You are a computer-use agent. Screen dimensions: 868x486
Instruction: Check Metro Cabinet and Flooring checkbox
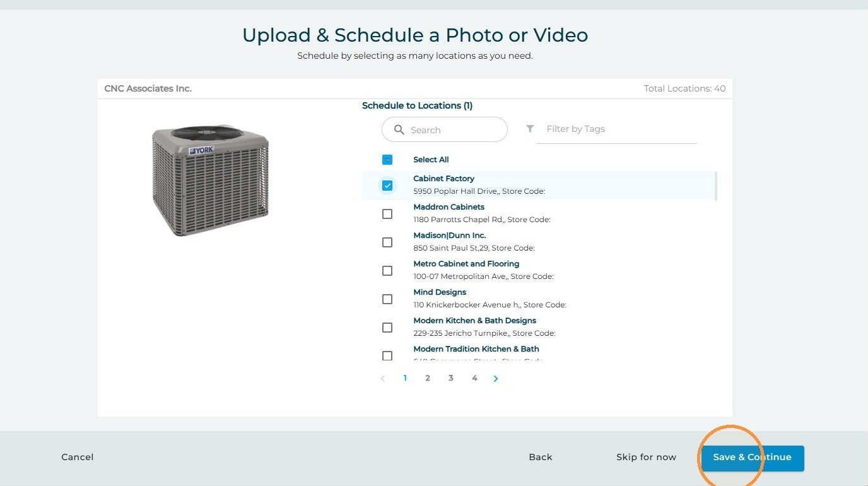point(387,271)
